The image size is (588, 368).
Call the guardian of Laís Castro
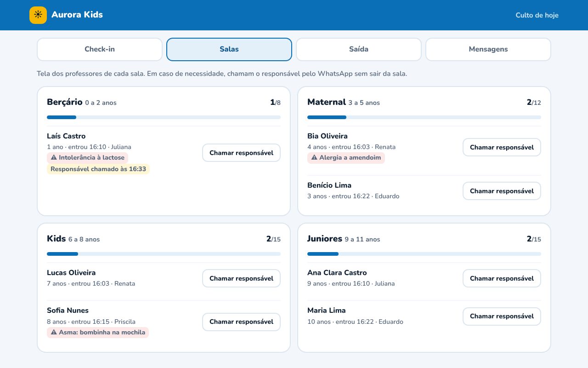[241, 153]
